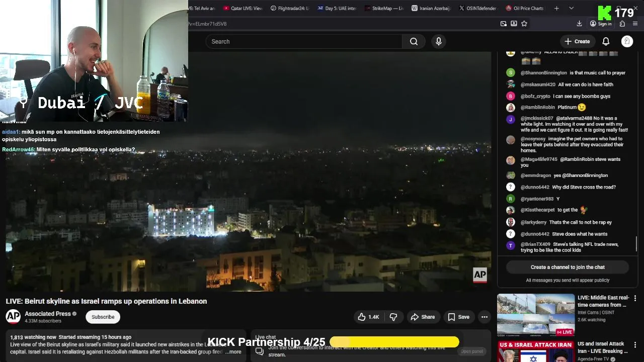644x362 pixels.
Task: Click the '1,813 watching now' text
Action: [33, 337]
